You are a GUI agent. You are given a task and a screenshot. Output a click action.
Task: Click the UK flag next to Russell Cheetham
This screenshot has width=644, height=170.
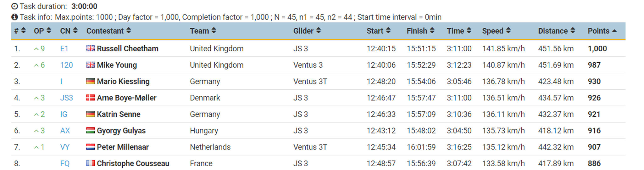pos(91,48)
